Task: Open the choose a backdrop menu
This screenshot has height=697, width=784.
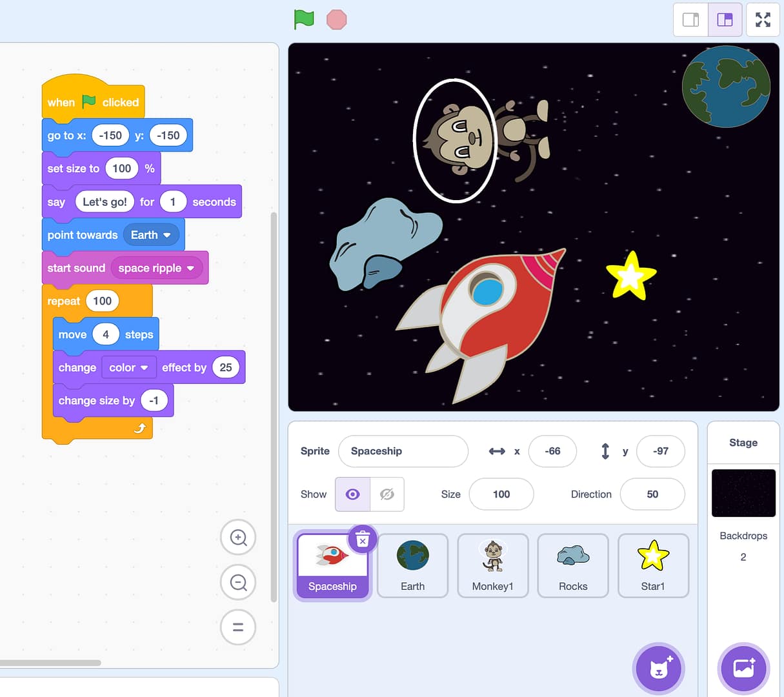Action: point(743,669)
